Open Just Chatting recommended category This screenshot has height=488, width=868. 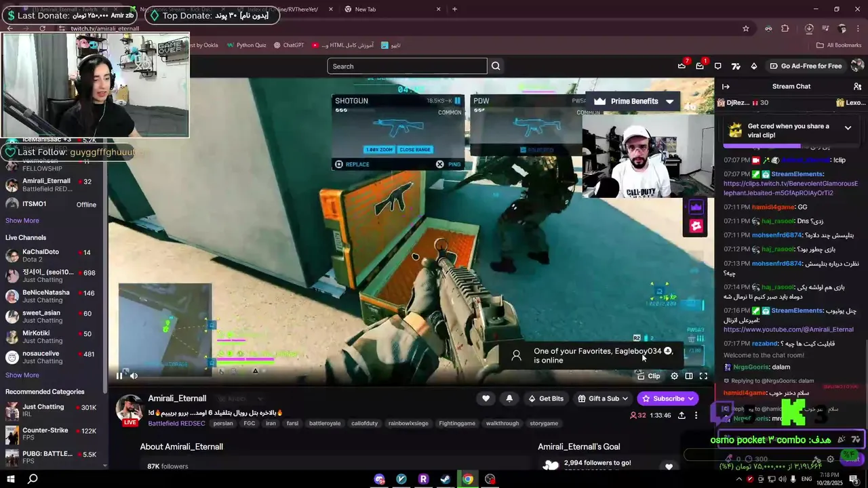tap(53, 411)
